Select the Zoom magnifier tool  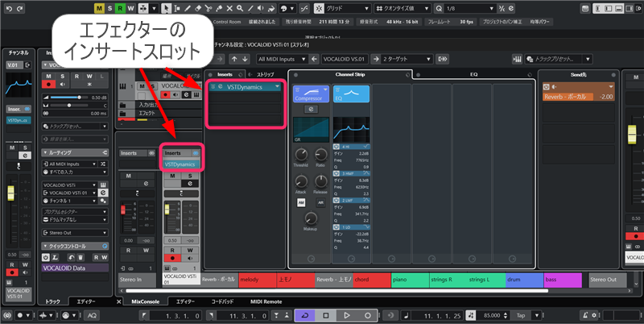coord(240,8)
